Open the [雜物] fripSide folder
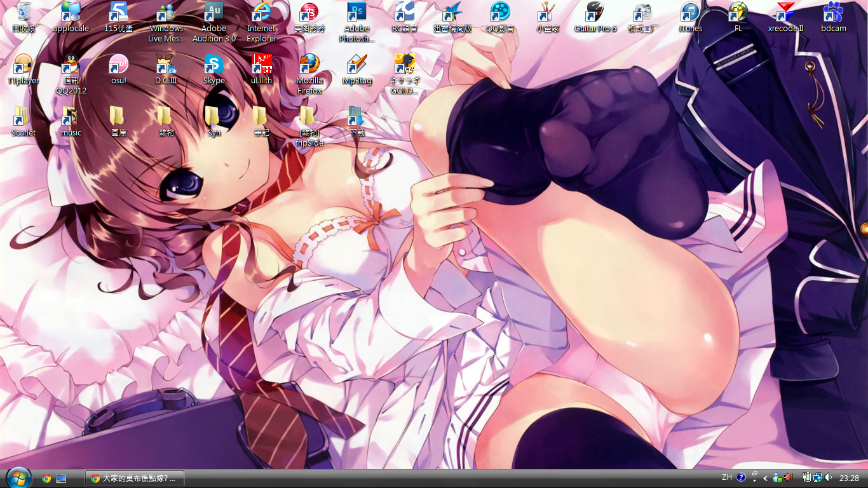The height and width of the screenshot is (488, 868). pos(309,126)
